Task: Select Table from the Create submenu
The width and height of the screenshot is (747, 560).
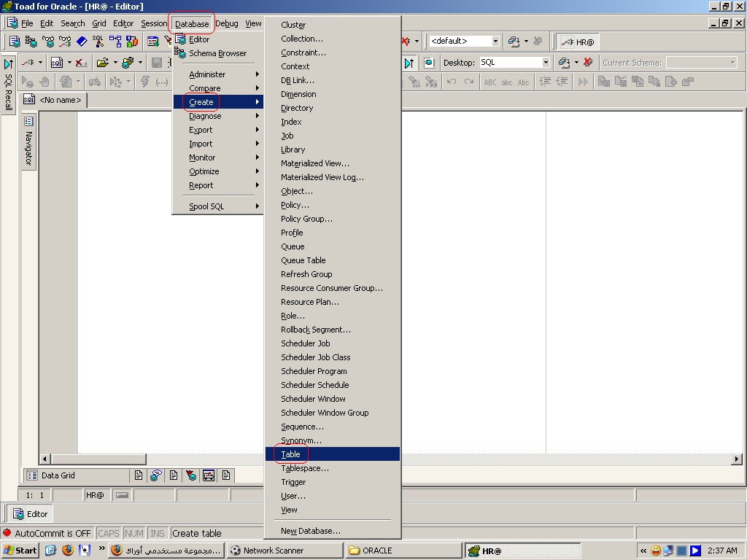Action: 290,454
